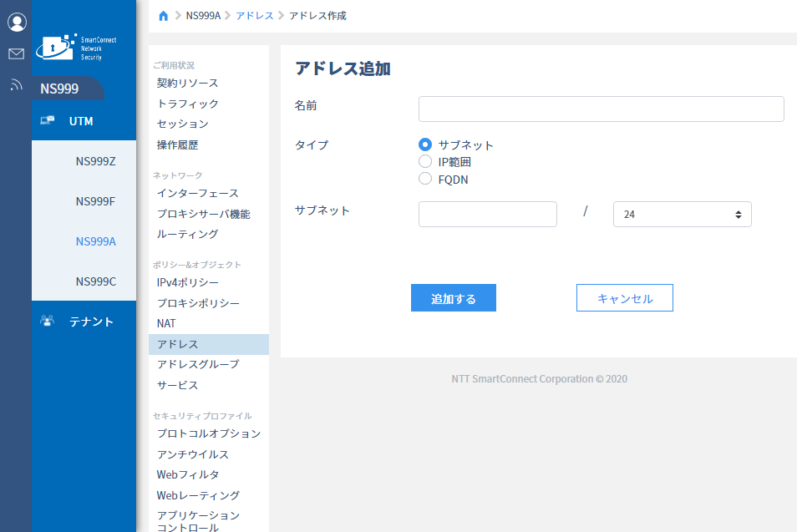Open セッション in the side menu
This screenshot has height=532, width=797.
coord(182,124)
